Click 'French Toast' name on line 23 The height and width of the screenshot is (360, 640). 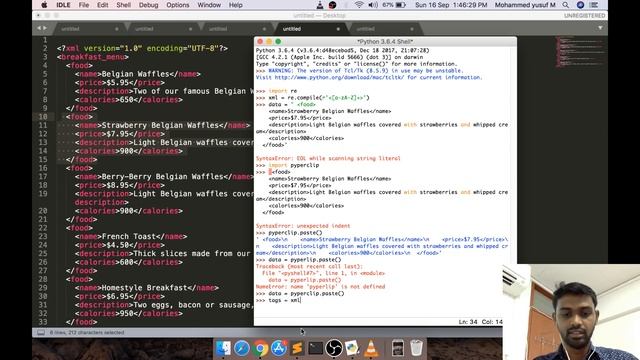click(x=129, y=236)
